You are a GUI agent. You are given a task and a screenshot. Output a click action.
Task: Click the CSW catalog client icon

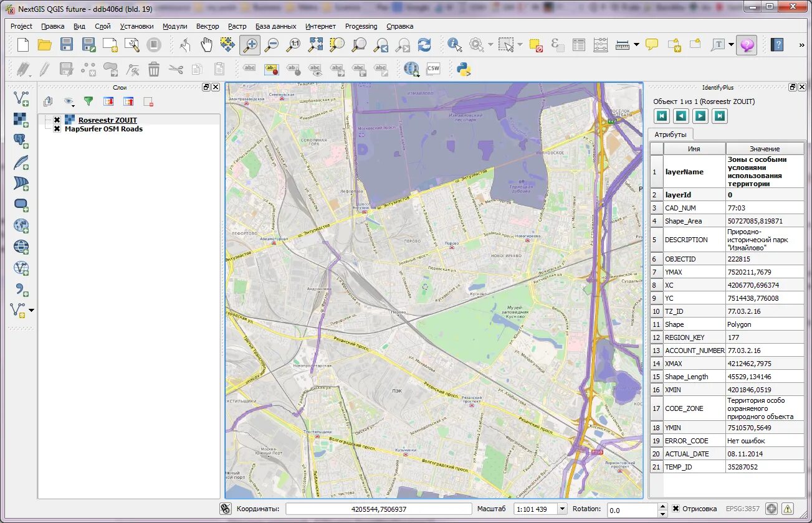click(433, 69)
